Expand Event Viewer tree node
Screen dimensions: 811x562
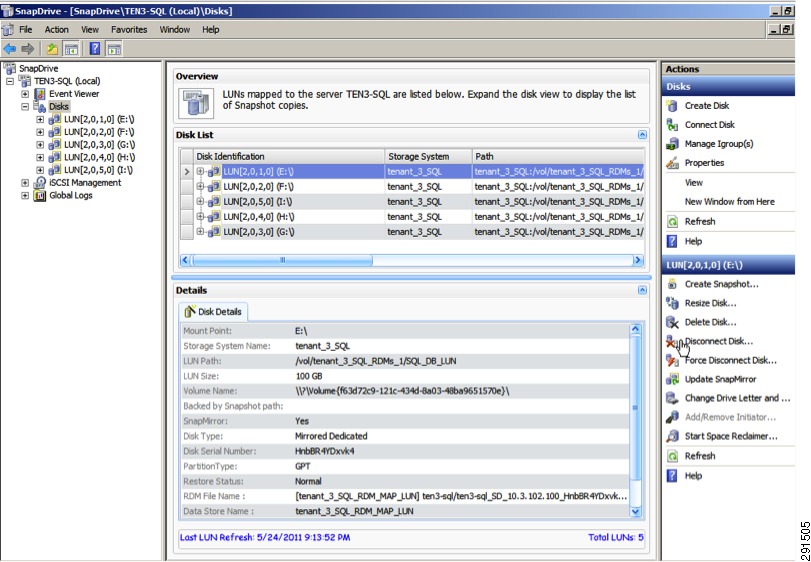click(25, 94)
